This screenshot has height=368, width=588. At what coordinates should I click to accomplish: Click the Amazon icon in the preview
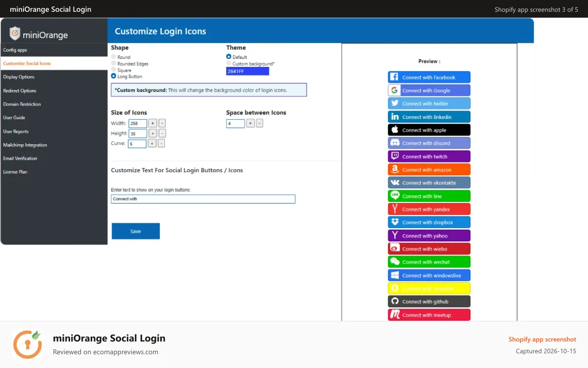(394, 170)
